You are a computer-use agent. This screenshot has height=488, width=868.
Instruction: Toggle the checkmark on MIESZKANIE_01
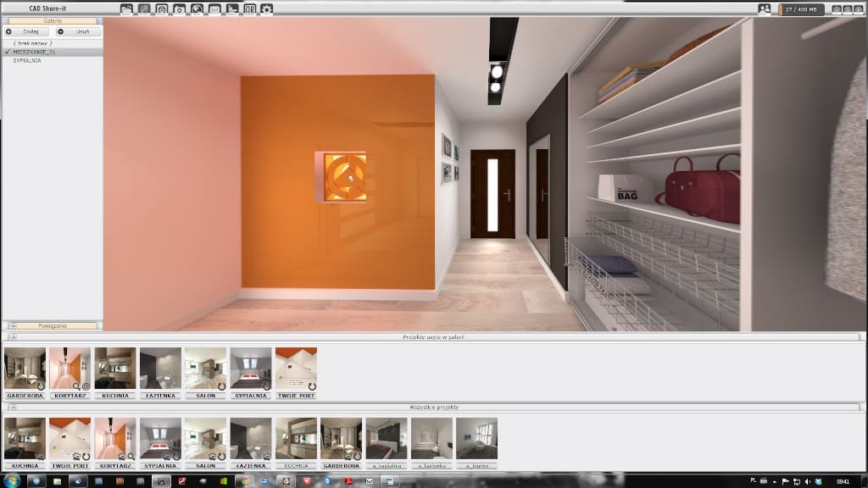(x=7, y=52)
